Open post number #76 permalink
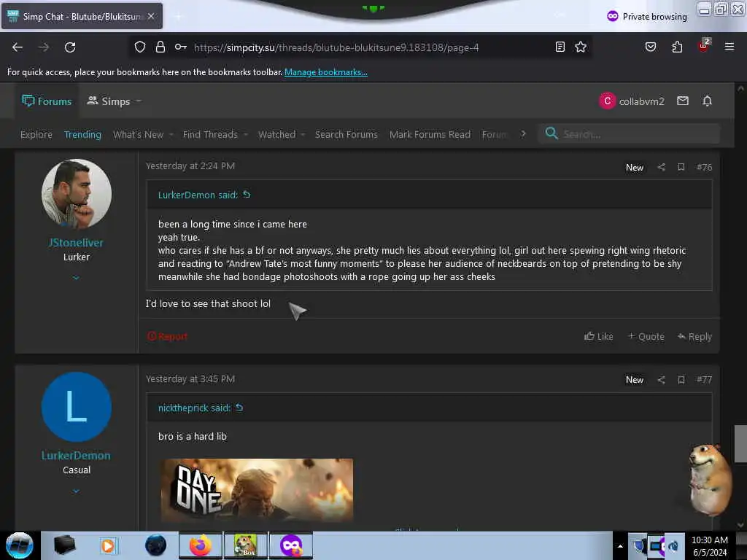 704,167
